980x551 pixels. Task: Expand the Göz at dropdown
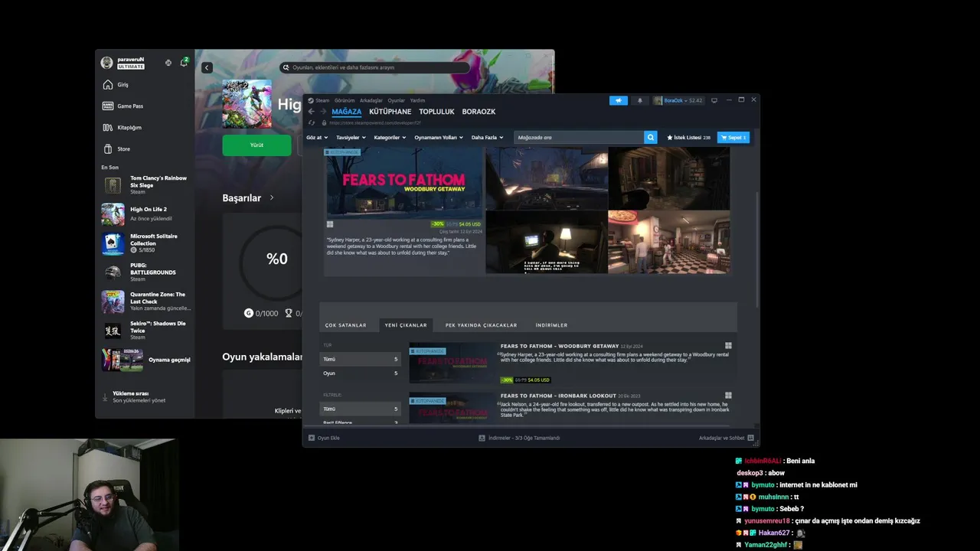[x=317, y=138]
